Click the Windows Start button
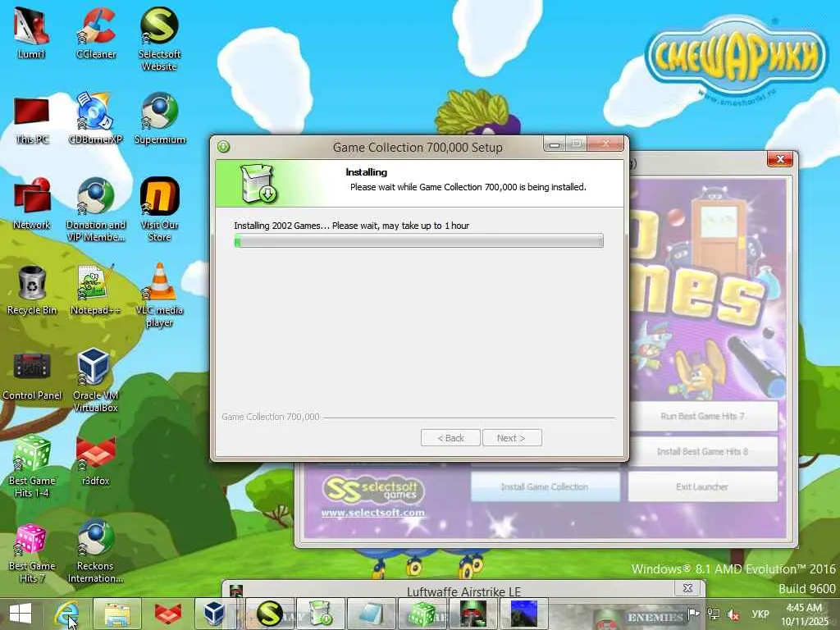Viewport: 840px width, 630px height. pos(21,614)
